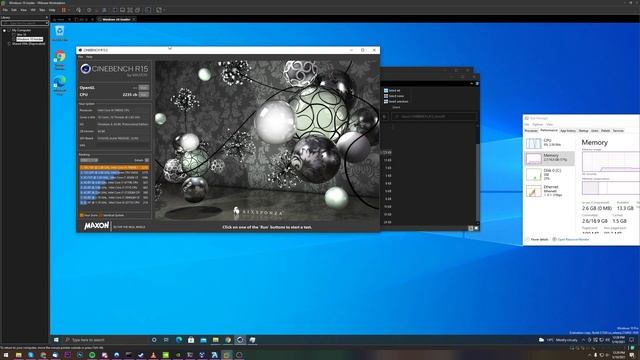Open the VMware Tabs menu
This screenshot has height=360, width=640.
(x=42, y=10)
